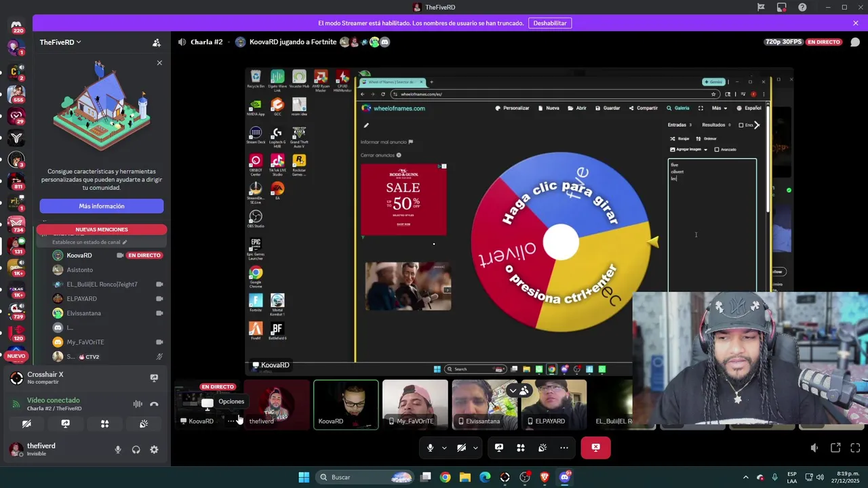The image size is (868, 488).
Task: Disconnect from voice with the hang-up icon
Action: 154,404
